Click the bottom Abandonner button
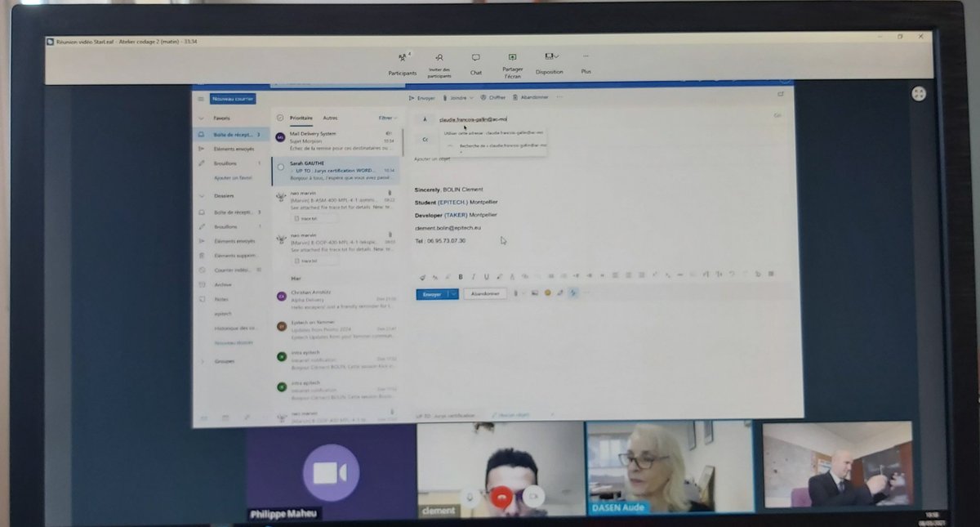 (x=484, y=293)
